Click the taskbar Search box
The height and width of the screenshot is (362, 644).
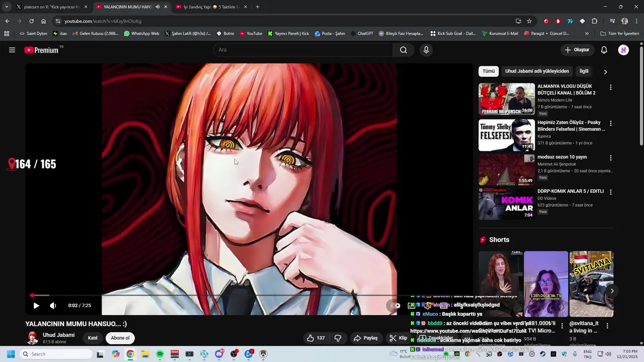(x=56, y=354)
